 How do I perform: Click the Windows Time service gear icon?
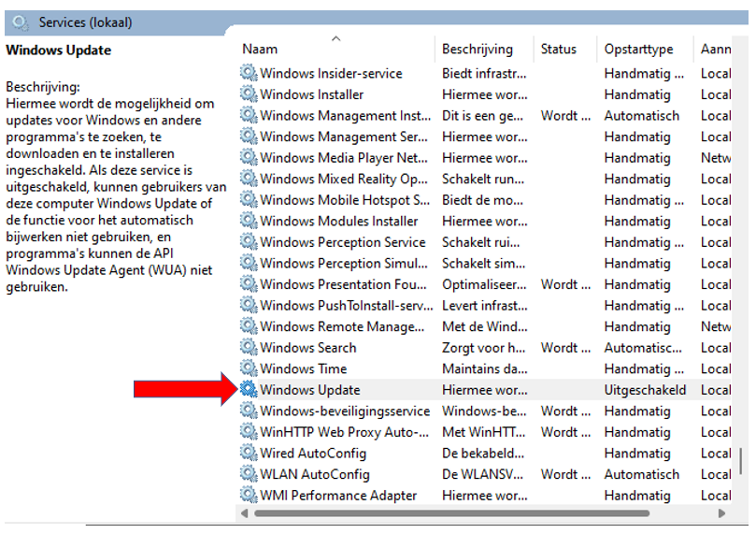tap(249, 368)
